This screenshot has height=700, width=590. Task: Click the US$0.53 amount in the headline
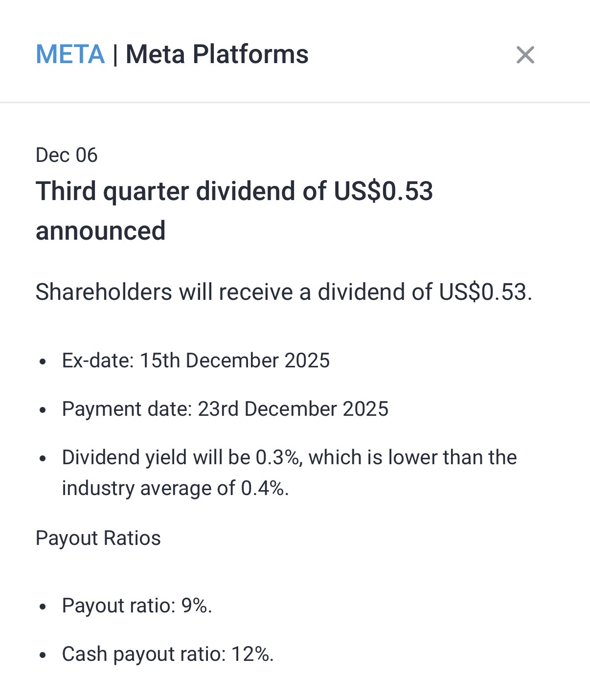tap(384, 191)
